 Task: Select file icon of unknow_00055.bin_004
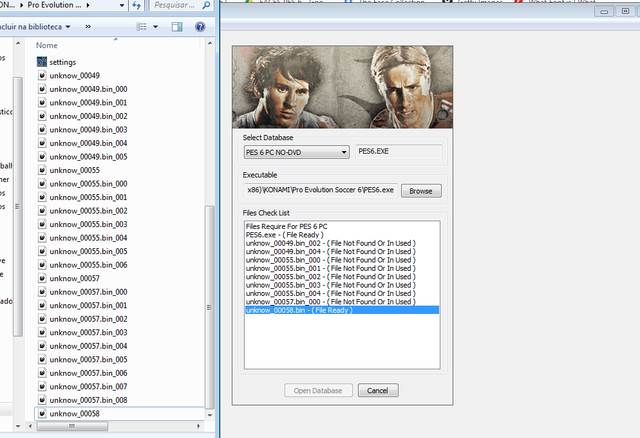pos(42,237)
